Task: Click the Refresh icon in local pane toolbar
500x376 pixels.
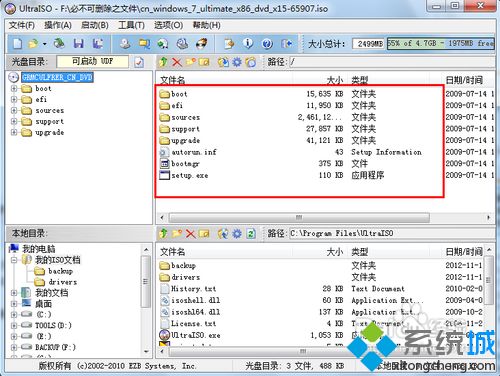Action: (251, 233)
